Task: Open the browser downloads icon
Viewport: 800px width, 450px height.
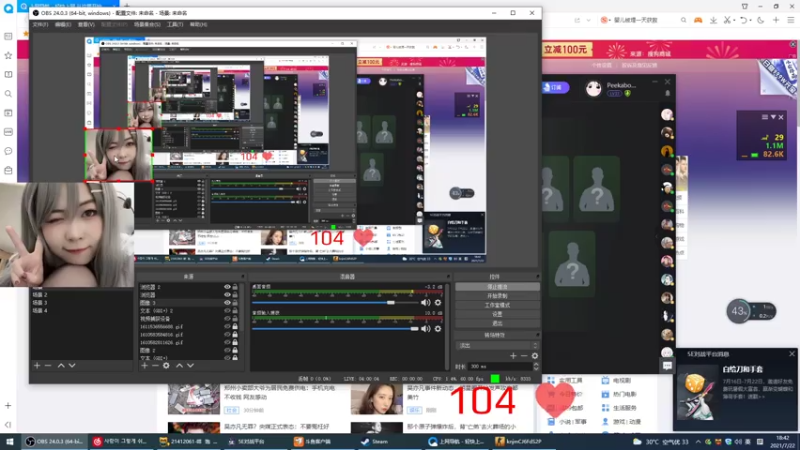Action: click(x=713, y=20)
